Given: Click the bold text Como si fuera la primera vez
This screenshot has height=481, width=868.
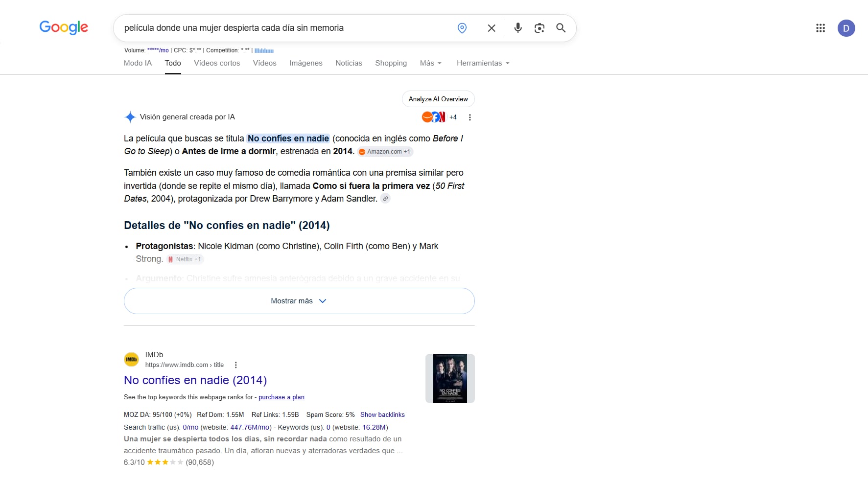Looking at the screenshot, I should click(371, 186).
